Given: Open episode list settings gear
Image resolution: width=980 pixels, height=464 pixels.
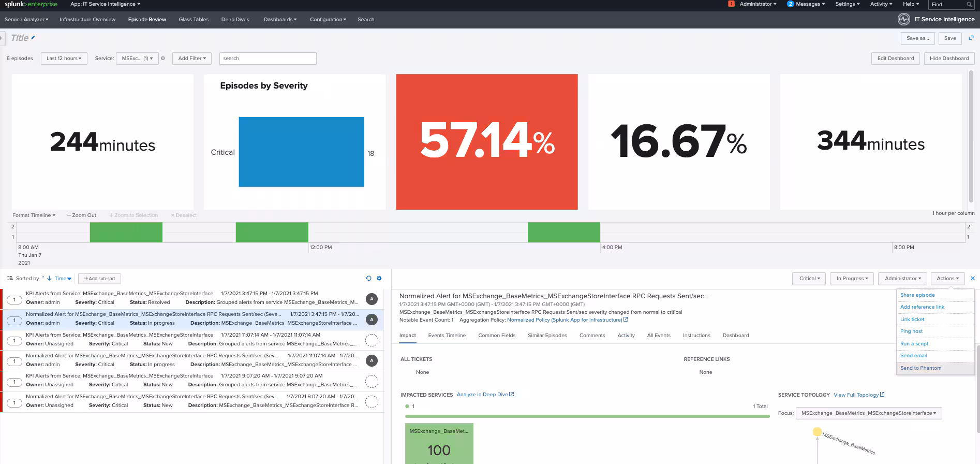Looking at the screenshot, I should pyautogui.click(x=379, y=278).
